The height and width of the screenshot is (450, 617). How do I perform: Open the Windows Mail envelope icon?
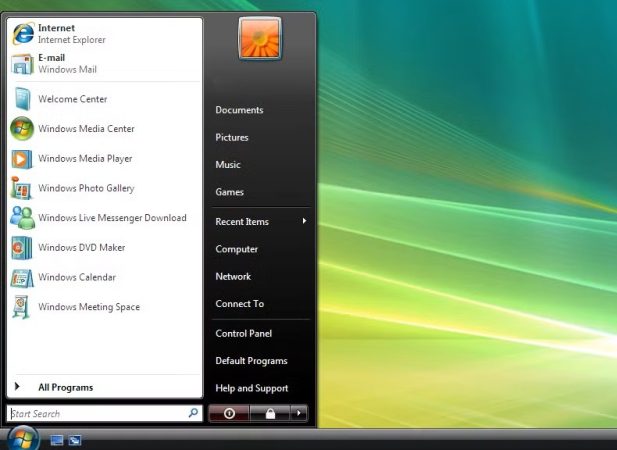point(22,64)
